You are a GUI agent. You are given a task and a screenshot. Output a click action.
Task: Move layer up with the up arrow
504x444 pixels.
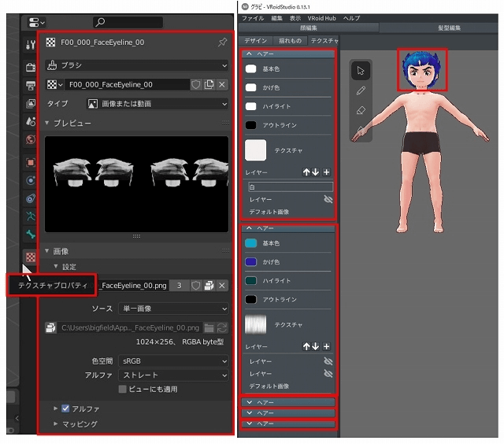(306, 172)
